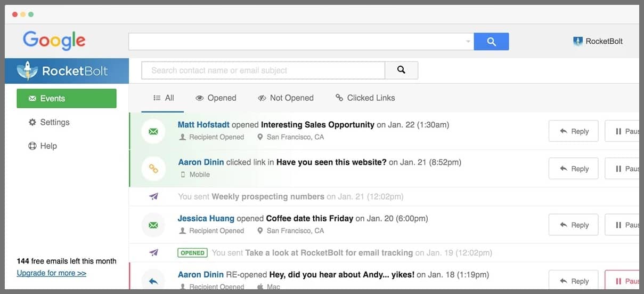
Task: Show the Not Opened emails tab
Action: (286, 98)
